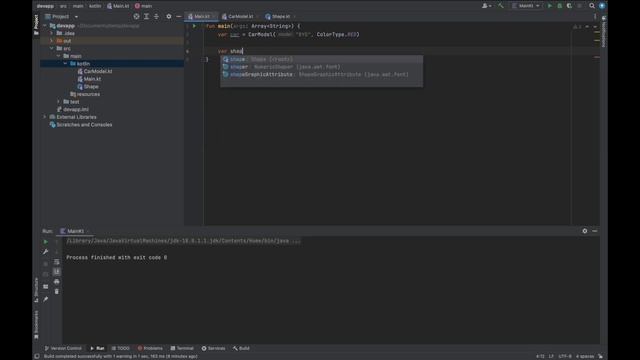Screen dimensions: 640x360
Task: Open the Main.kt run configuration dropdown
Action: tap(526, 6)
